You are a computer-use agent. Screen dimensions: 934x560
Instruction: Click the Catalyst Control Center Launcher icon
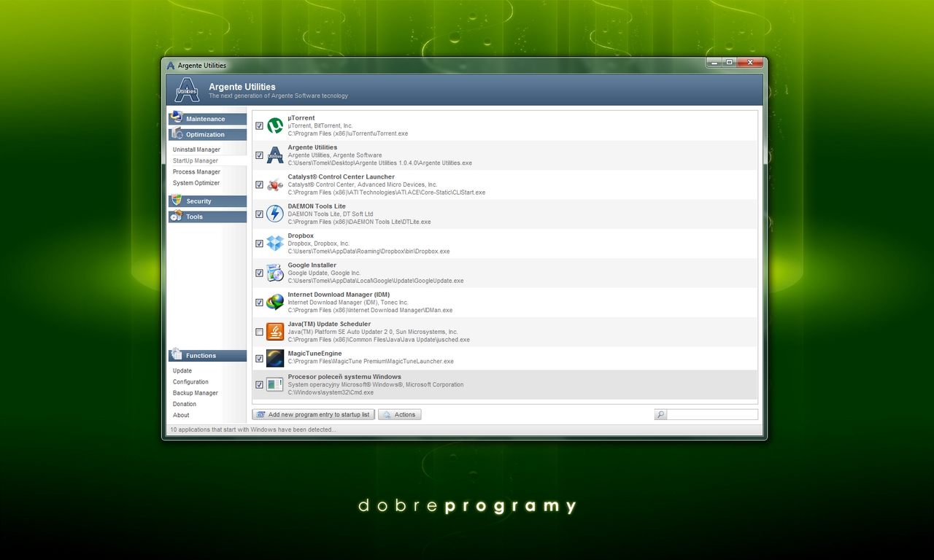click(275, 184)
